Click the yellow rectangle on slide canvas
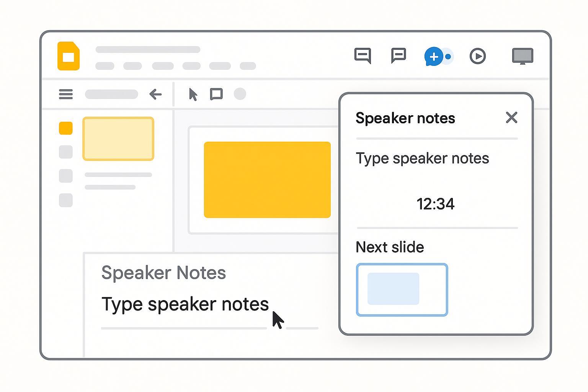588x392 pixels. (x=267, y=180)
